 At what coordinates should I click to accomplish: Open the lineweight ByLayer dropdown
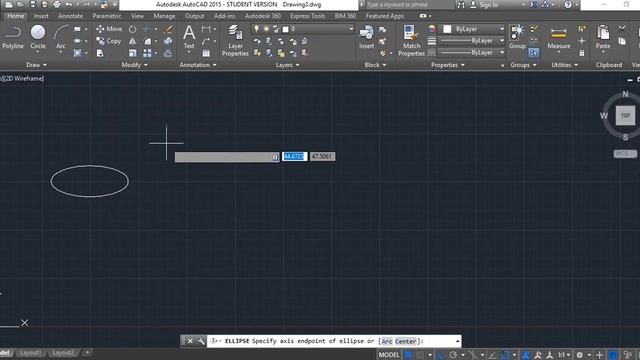pos(472,41)
